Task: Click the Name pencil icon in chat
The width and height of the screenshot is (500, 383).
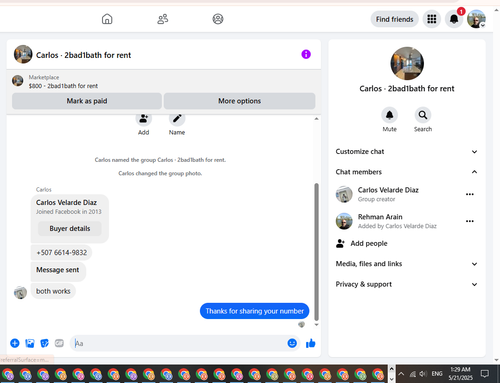Action: [177, 119]
